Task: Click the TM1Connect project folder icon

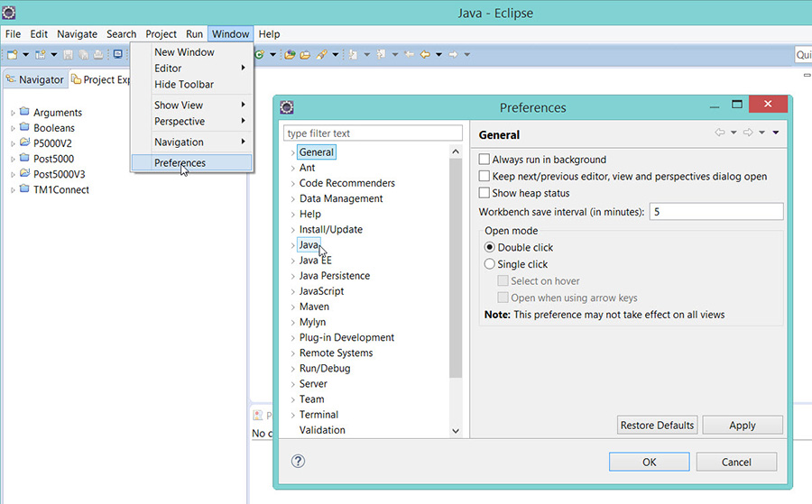Action: [x=24, y=188]
